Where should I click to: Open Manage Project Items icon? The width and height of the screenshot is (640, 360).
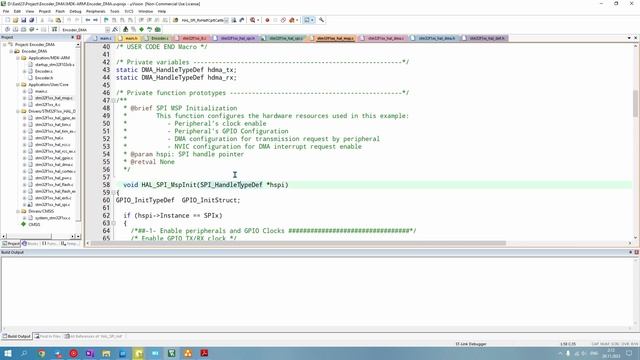[x=125, y=29]
